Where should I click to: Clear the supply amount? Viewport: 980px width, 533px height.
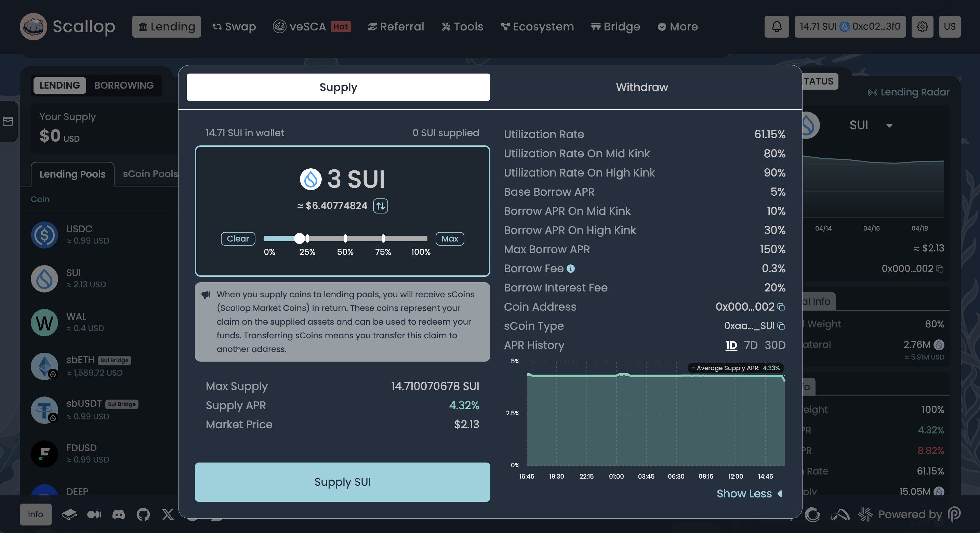[238, 239]
